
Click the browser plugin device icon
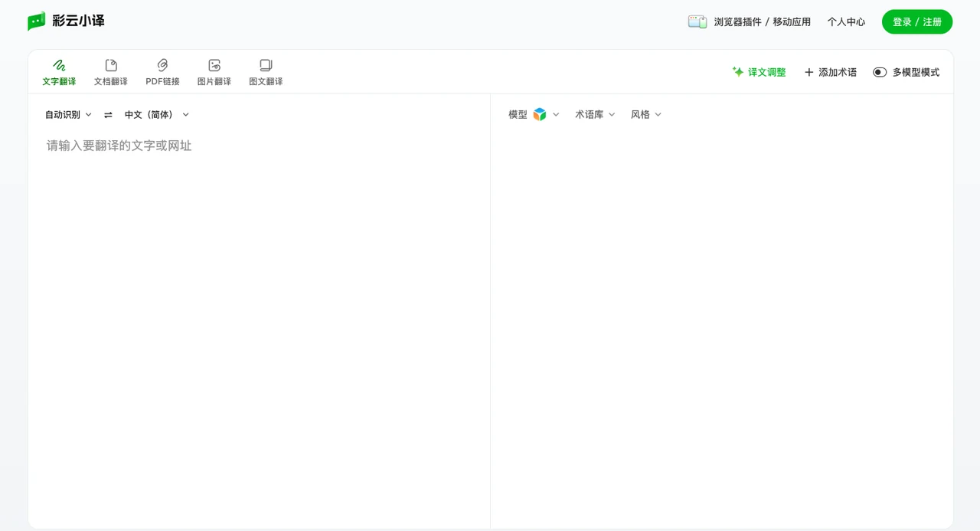[697, 21]
